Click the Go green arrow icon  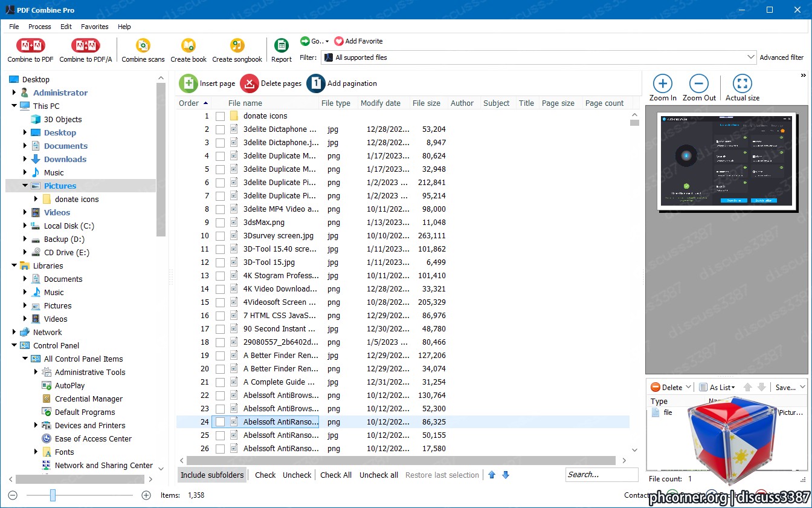click(x=305, y=41)
